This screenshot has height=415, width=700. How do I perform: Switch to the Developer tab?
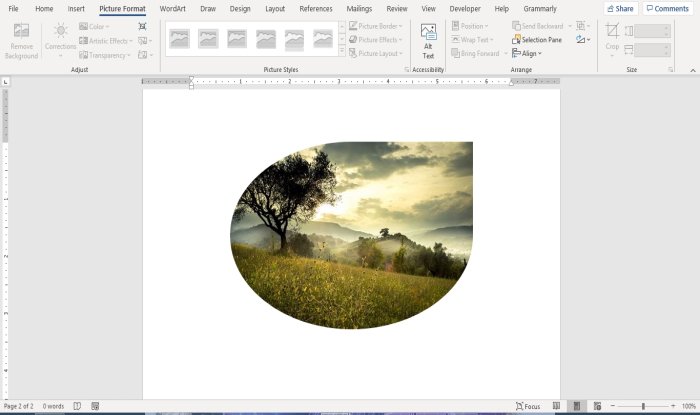[x=465, y=8]
